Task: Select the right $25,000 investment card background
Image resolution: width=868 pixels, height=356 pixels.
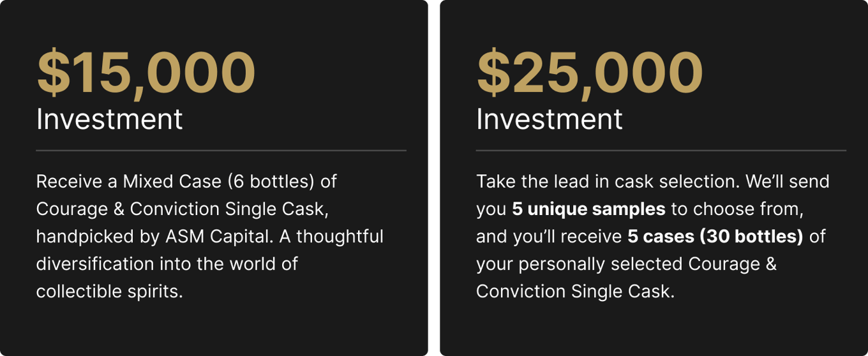Action: (x=654, y=325)
